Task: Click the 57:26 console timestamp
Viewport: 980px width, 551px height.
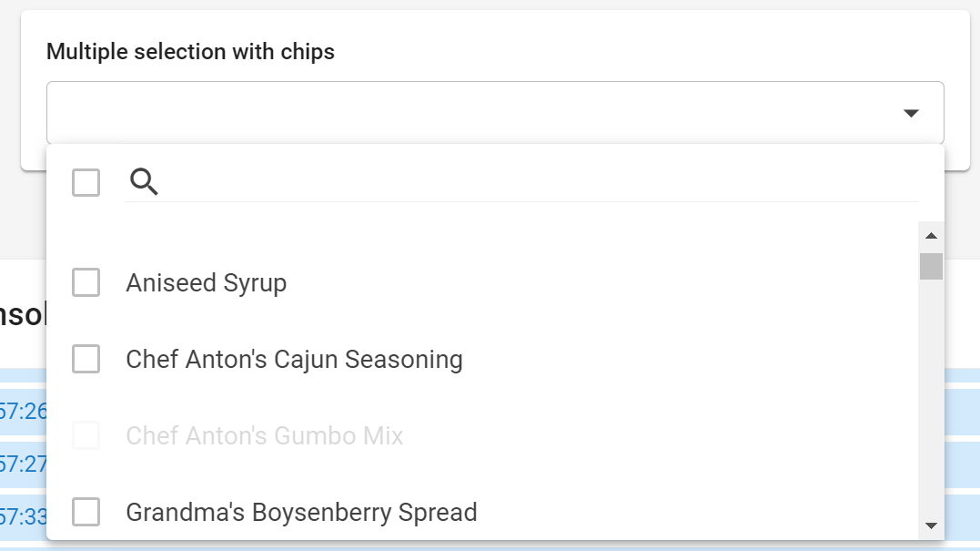Action: (23, 411)
